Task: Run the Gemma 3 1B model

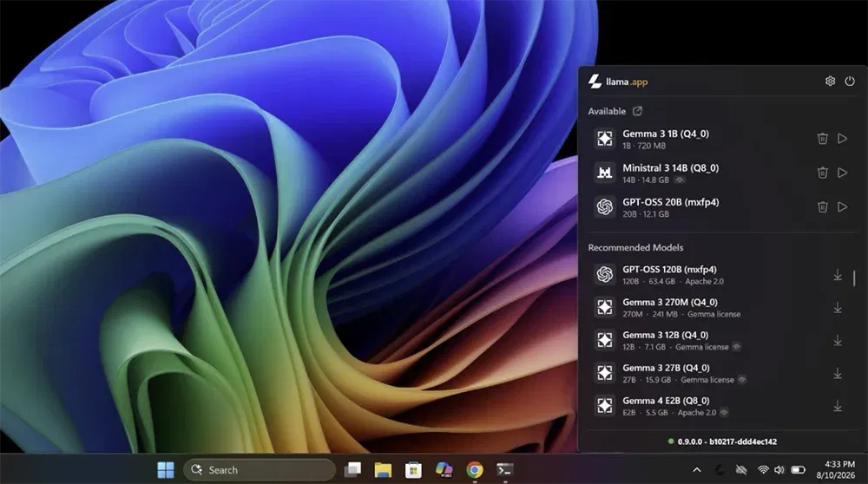Action: coord(842,138)
